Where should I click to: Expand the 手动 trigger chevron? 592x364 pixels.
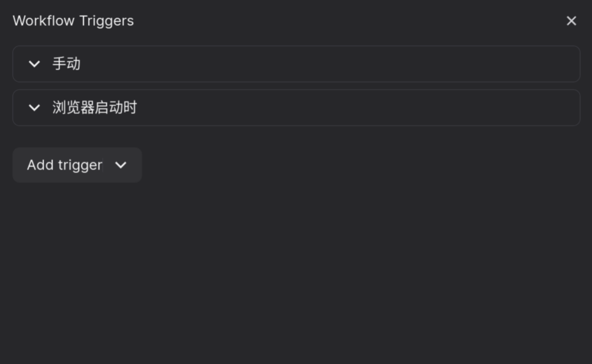pyautogui.click(x=34, y=64)
